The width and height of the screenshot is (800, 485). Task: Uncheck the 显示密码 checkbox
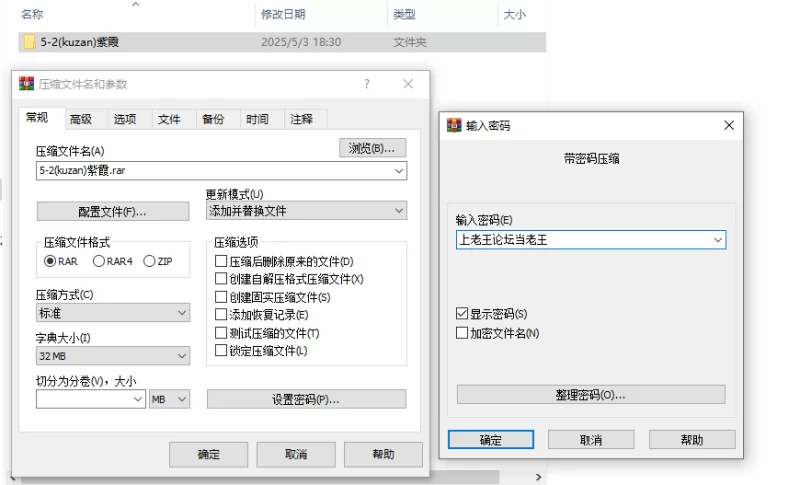click(462, 313)
